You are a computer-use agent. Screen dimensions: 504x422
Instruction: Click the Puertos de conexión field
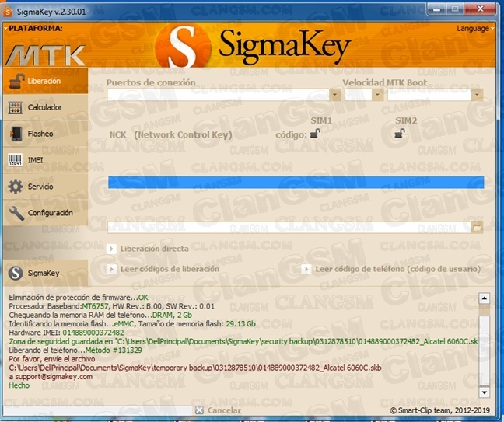point(219,95)
